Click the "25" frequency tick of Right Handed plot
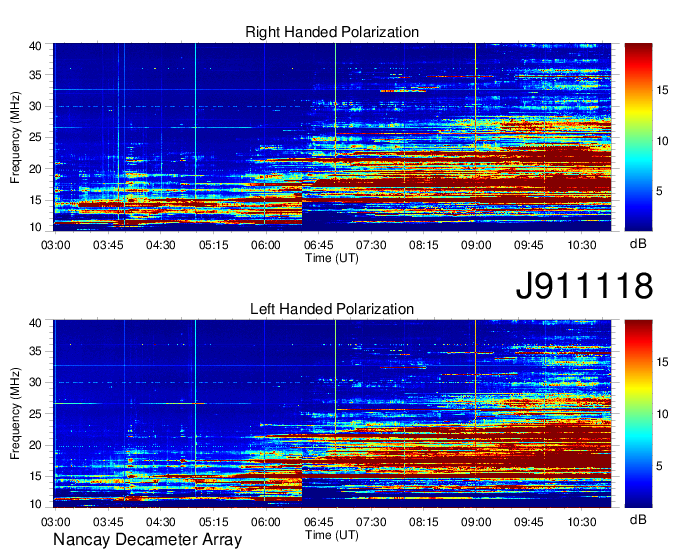 click(x=35, y=137)
